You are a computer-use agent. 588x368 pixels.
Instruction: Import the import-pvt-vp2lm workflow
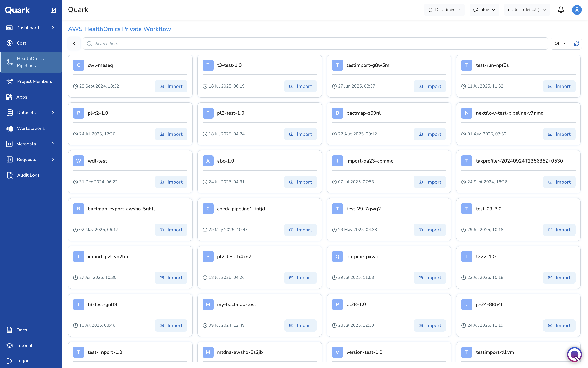point(171,277)
